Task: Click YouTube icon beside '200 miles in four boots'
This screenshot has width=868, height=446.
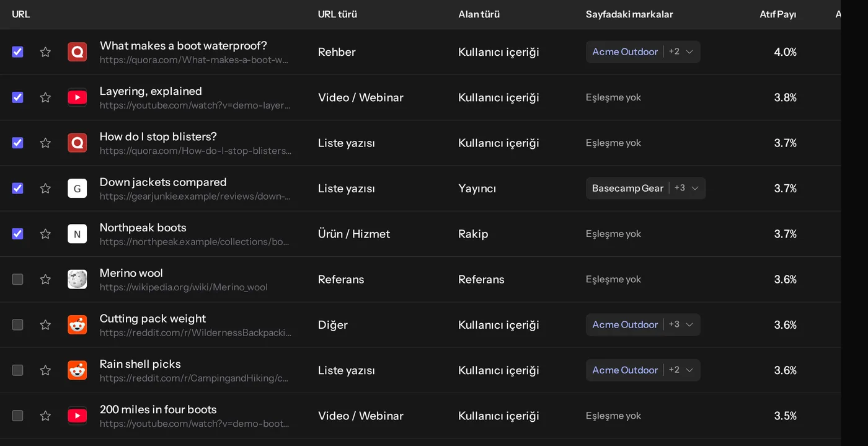Action: 77,416
